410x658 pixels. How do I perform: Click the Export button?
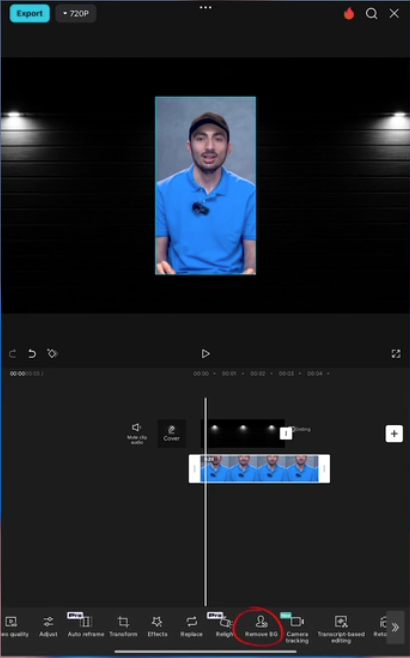pos(29,13)
